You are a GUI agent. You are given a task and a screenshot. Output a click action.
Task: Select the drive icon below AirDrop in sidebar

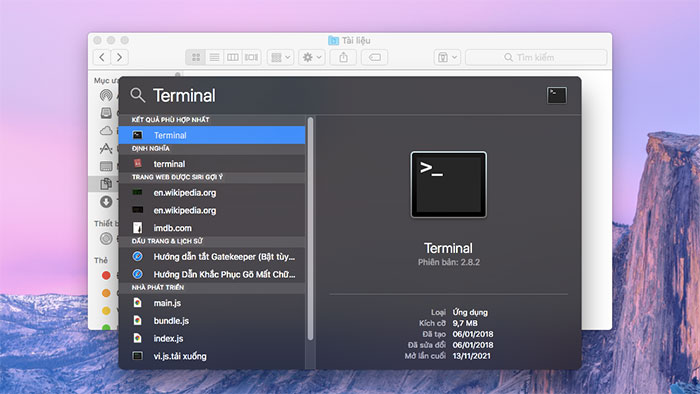point(106,113)
